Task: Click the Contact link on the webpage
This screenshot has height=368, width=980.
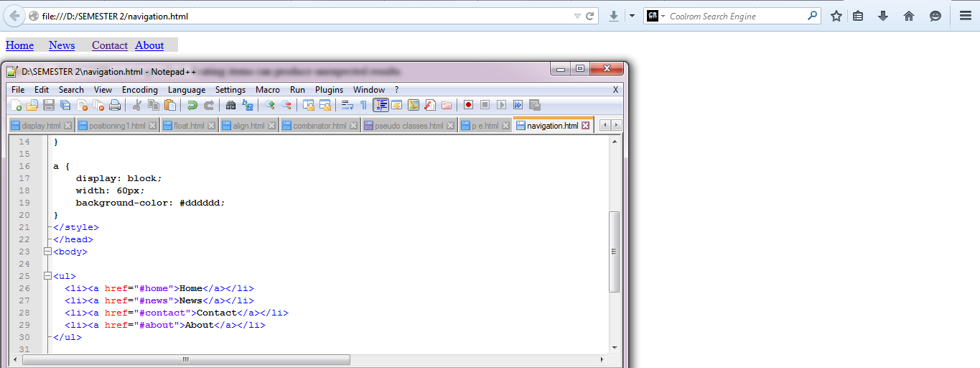Action: point(110,45)
